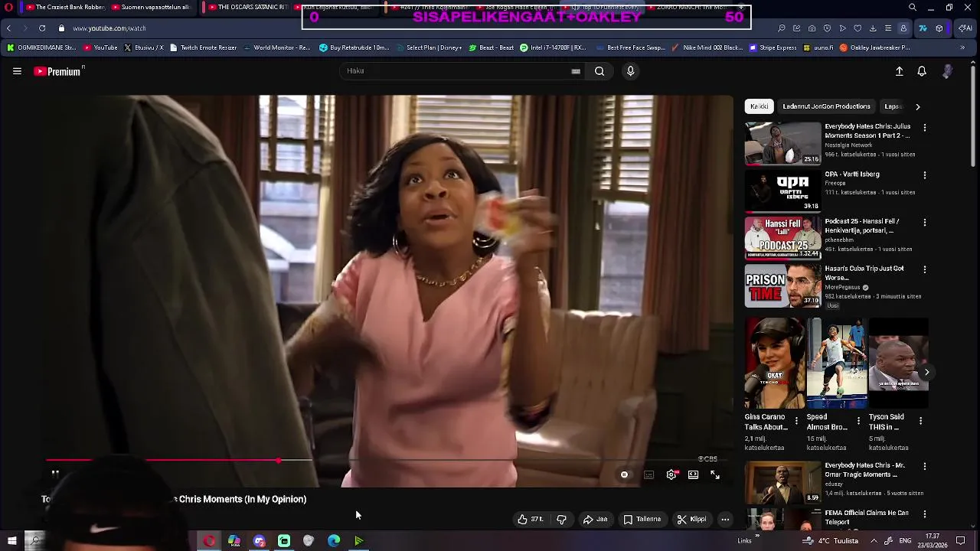Open the Windows notification center icon

click(961, 541)
